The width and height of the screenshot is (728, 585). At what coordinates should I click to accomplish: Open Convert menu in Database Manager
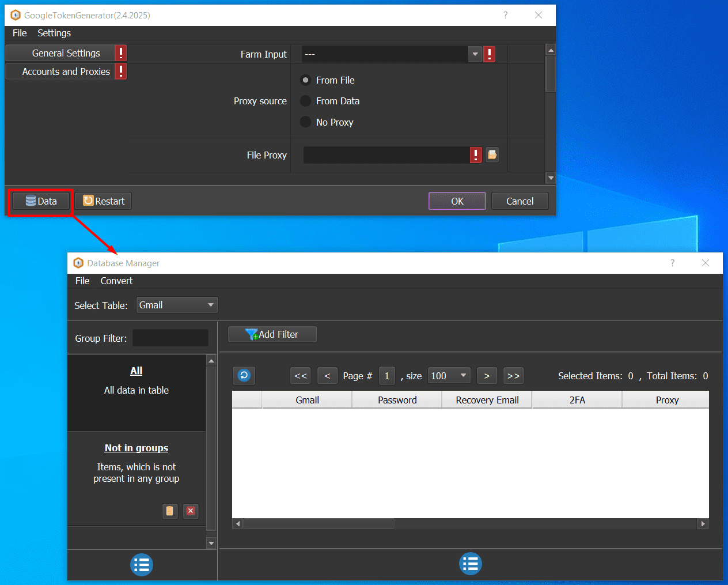[116, 281]
